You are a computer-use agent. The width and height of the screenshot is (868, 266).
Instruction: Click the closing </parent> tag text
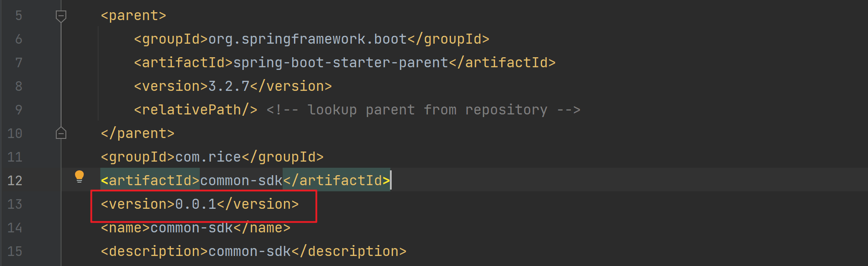(x=137, y=133)
